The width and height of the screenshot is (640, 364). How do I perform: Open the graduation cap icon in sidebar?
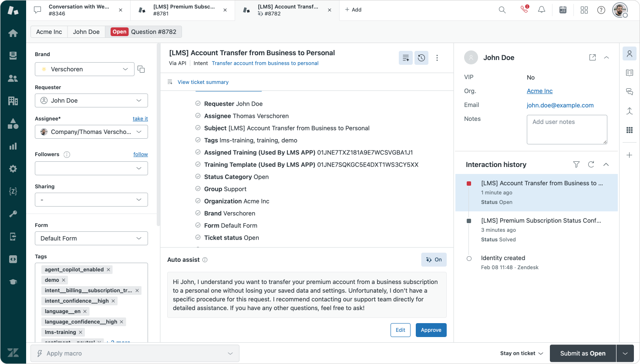(x=13, y=282)
